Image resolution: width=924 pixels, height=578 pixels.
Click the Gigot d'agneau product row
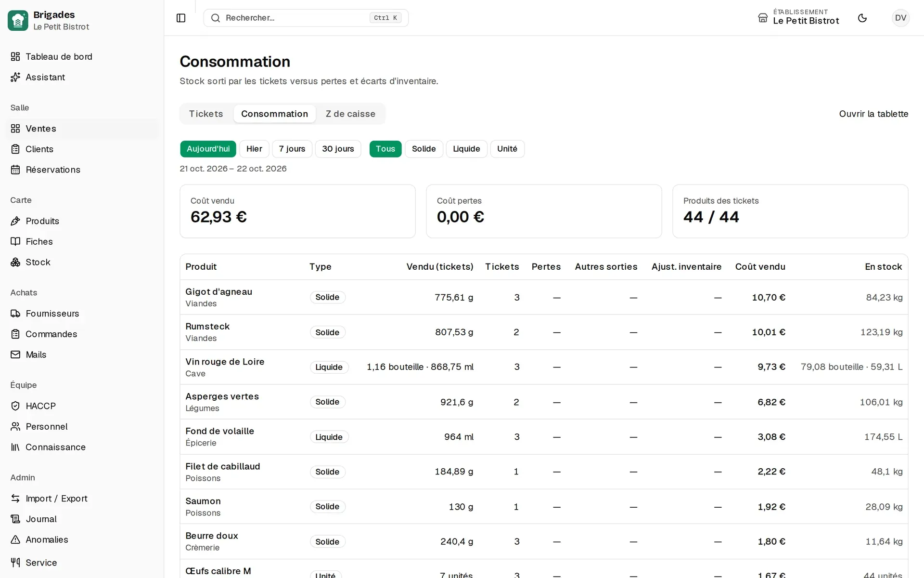[544, 297]
